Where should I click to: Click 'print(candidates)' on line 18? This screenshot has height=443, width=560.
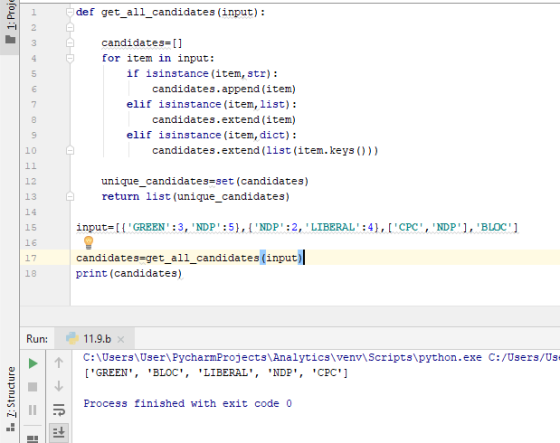click(129, 274)
